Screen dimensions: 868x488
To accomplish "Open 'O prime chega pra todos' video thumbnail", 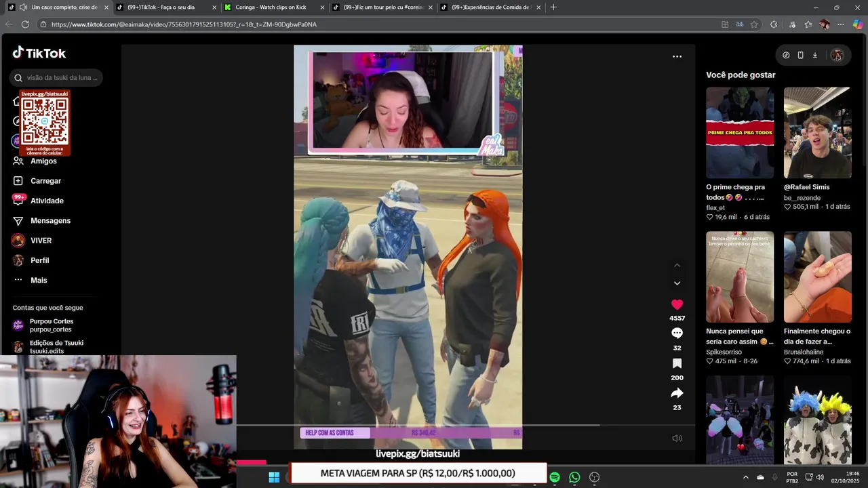I will (x=740, y=133).
